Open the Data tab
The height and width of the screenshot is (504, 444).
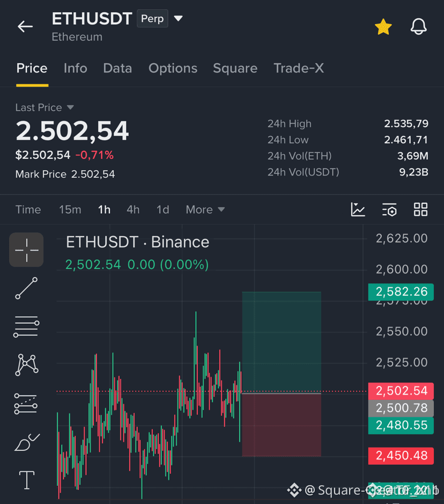point(117,68)
